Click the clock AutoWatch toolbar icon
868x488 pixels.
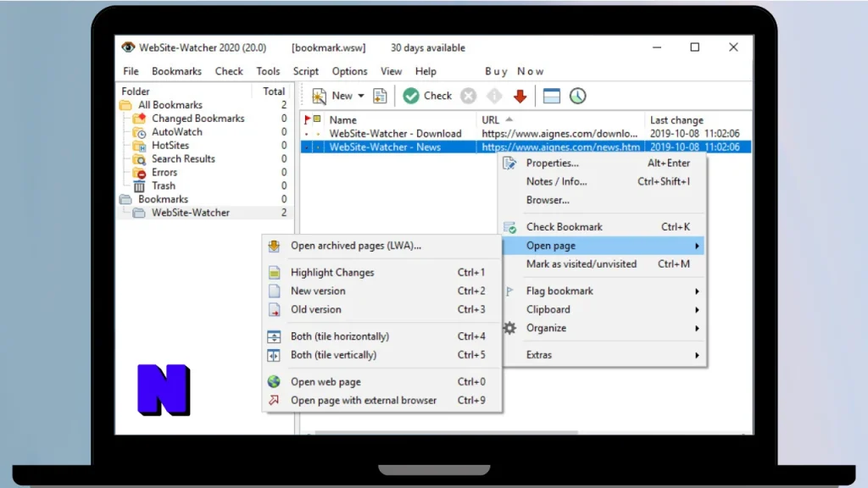click(x=577, y=96)
